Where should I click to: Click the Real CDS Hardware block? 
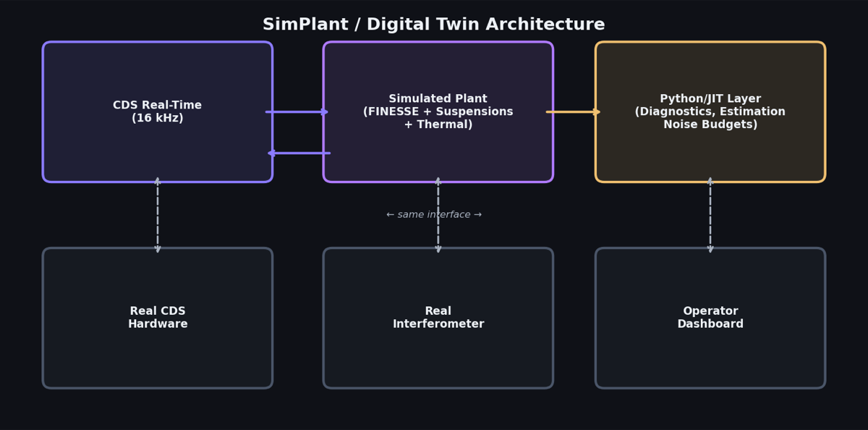coord(158,317)
